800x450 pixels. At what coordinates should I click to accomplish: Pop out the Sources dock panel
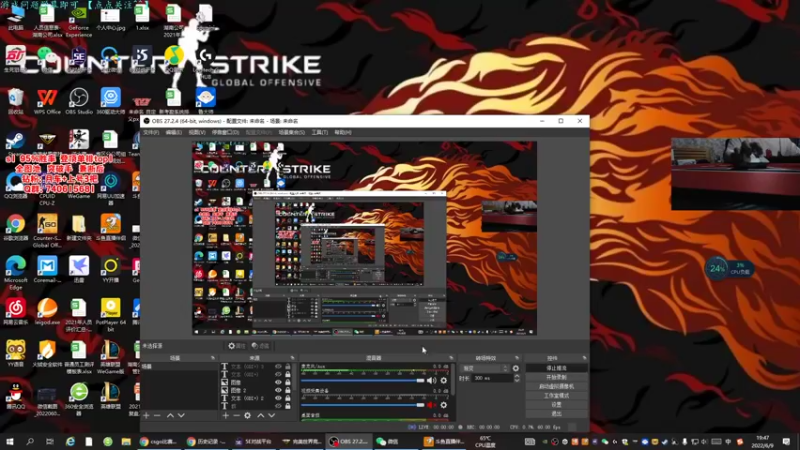coord(292,358)
